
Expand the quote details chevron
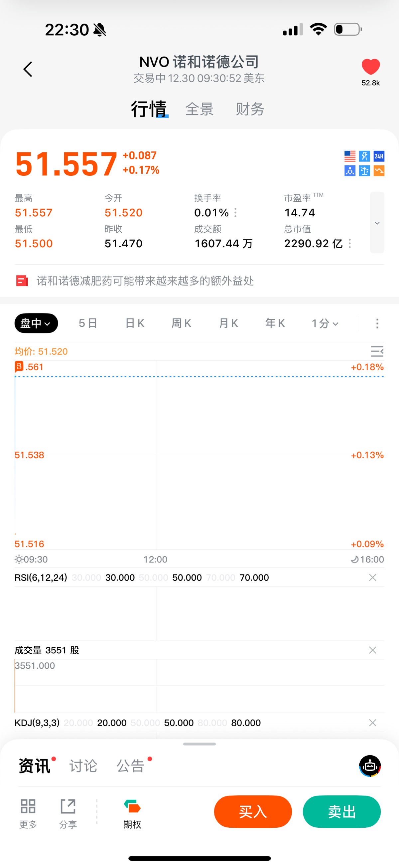pos(377,223)
